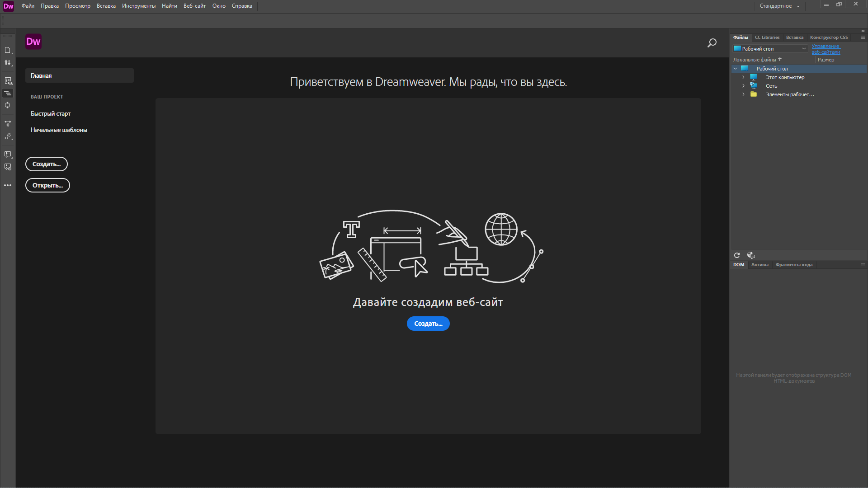
Task: Click the sort arrow next to Локальные файлы
Action: click(x=780, y=59)
